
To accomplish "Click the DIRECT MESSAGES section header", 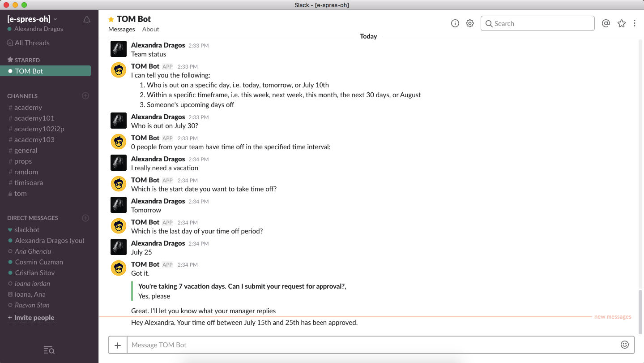I will (x=33, y=218).
